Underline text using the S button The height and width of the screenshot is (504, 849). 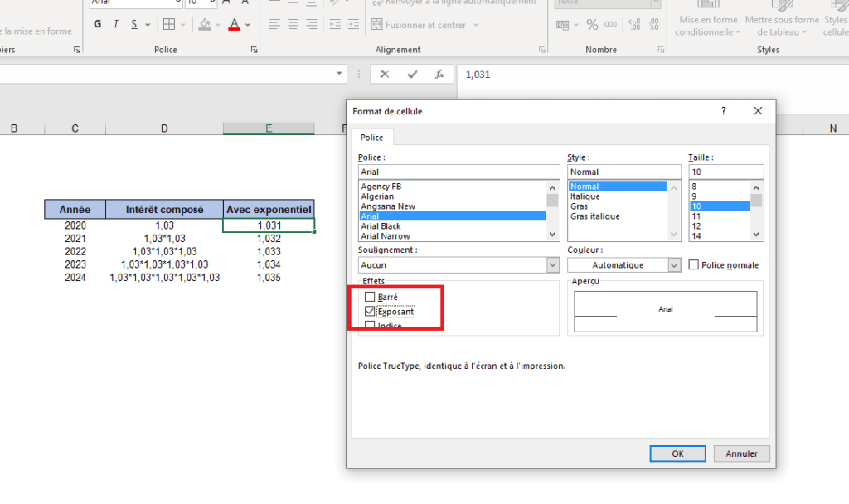(x=133, y=24)
